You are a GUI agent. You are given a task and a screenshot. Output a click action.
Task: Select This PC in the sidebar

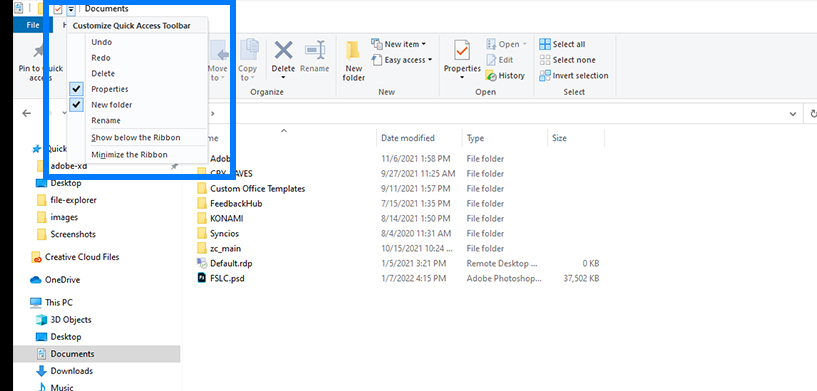[59, 303]
